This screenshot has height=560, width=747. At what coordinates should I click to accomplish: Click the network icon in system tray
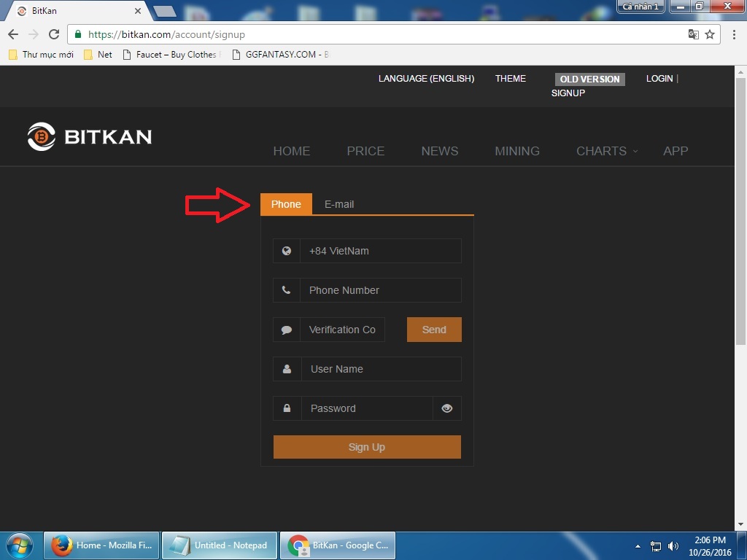point(656,546)
